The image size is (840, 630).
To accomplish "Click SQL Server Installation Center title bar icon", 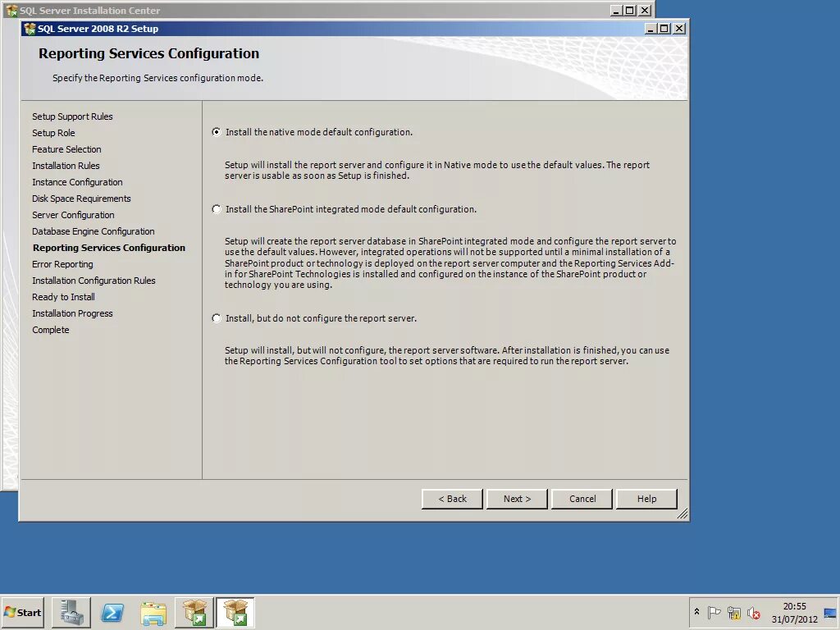I will coord(11,10).
